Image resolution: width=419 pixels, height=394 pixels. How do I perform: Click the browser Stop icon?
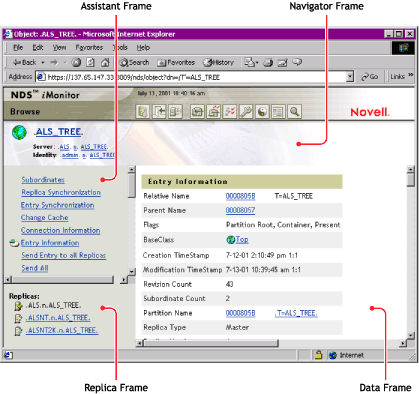point(76,62)
